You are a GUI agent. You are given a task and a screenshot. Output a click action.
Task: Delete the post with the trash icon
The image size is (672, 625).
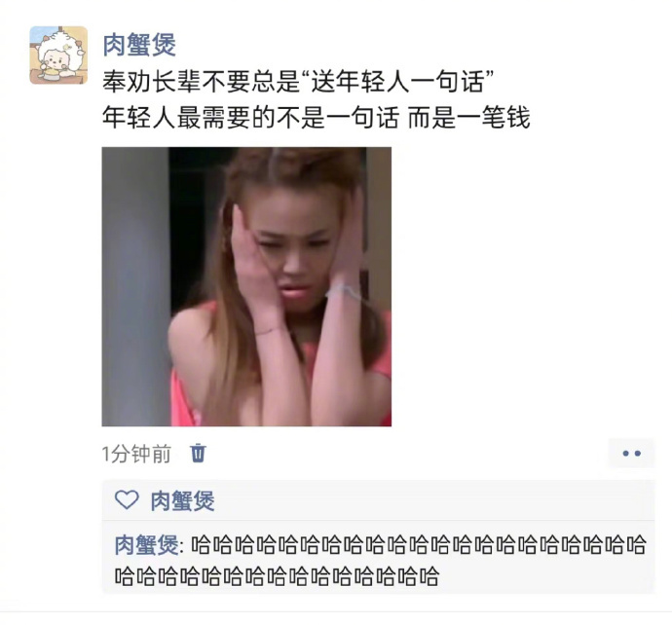point(198,454)
